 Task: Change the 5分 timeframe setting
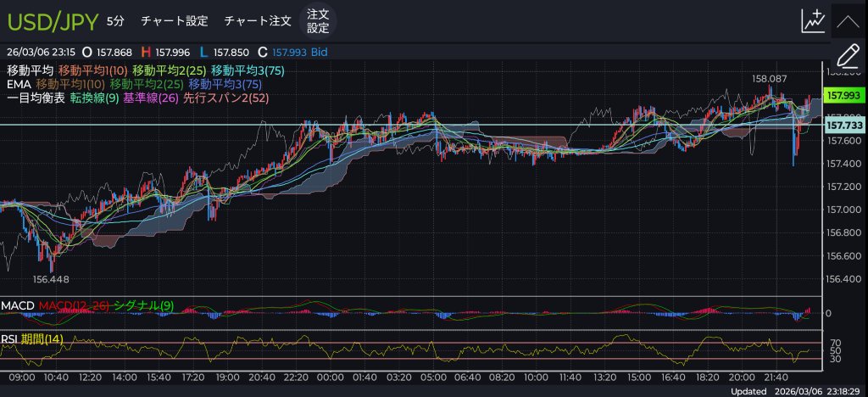coord(115,20)
